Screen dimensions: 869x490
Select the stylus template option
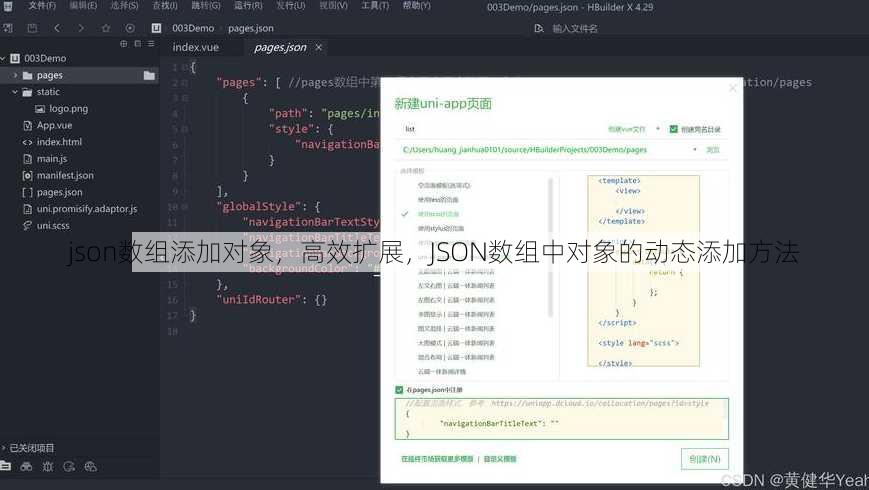coord(441,228)
